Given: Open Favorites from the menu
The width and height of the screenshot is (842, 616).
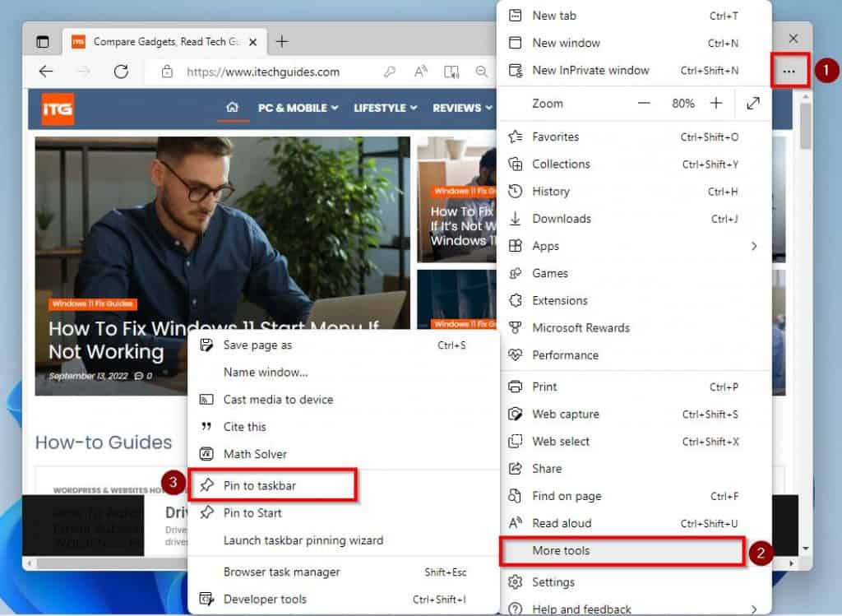Looking at the screenshot, I should (634, 137).
